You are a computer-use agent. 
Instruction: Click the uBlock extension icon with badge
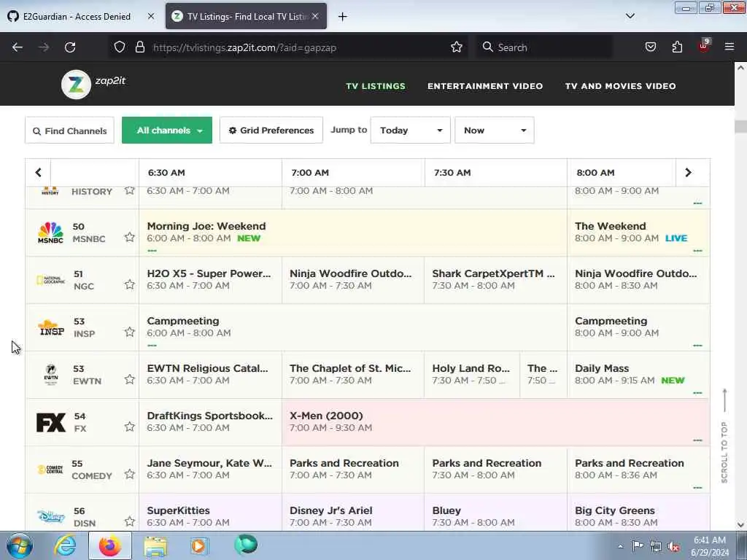coord(703,46)
